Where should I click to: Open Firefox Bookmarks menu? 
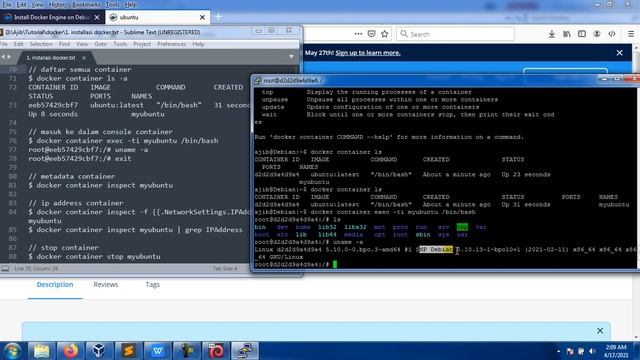point(86,4)
